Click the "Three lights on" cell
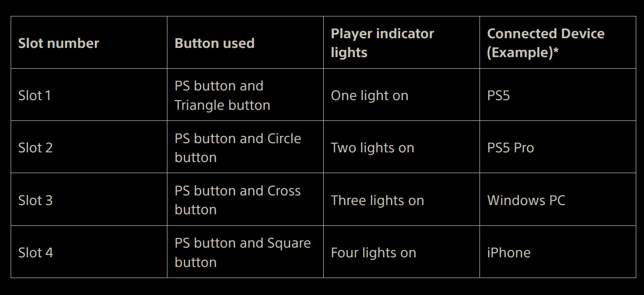Image resolution: width=644 pixels, height=295 pixels. (377, 200)
